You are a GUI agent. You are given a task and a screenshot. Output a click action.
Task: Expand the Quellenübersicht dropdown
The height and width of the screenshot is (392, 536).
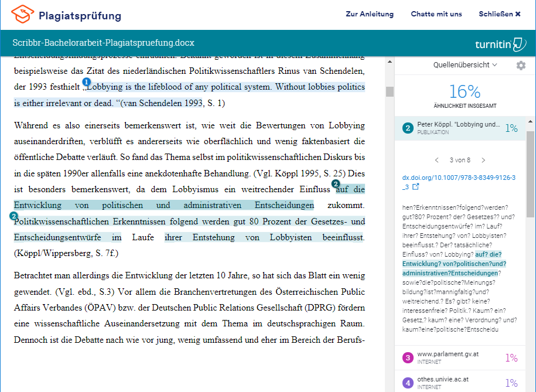point(465,64)
